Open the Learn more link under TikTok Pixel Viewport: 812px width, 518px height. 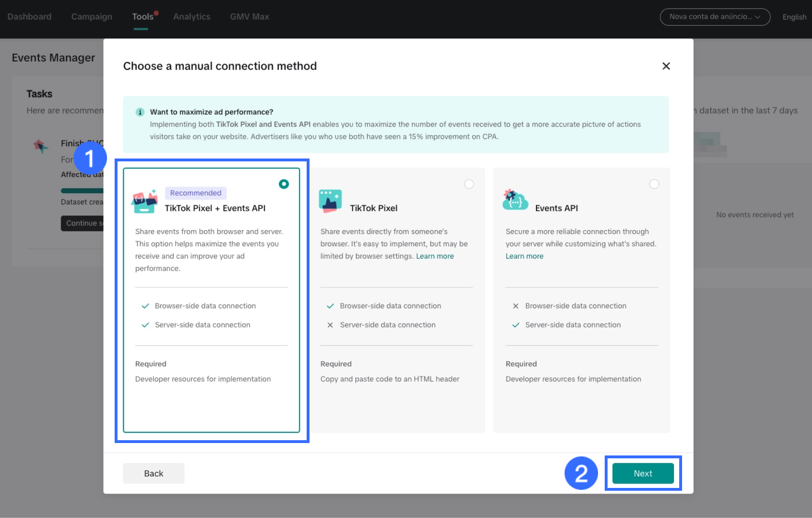click(x=435, y=256)
